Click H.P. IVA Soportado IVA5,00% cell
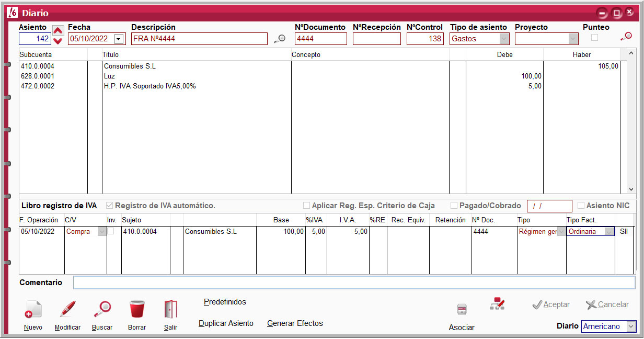 [x=150, y=86]
